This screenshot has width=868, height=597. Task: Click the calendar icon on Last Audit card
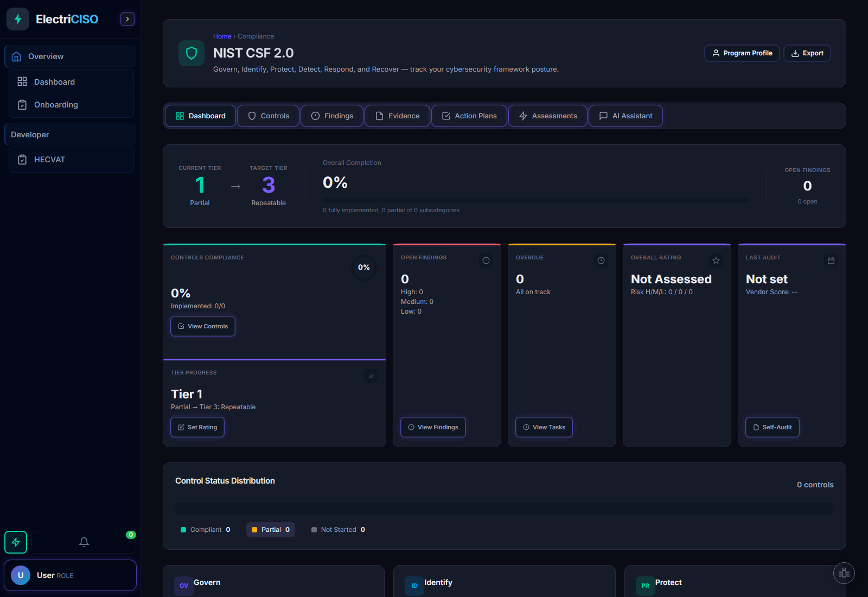pos(831,261)
